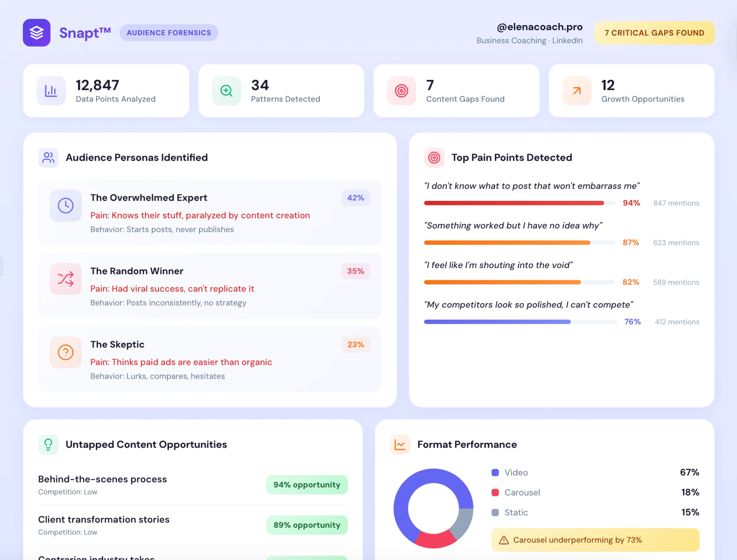The image size is (737, 560).
Task: Select the AUDIENCE FORENSICS tab label
Action: (x=168, y=32)
